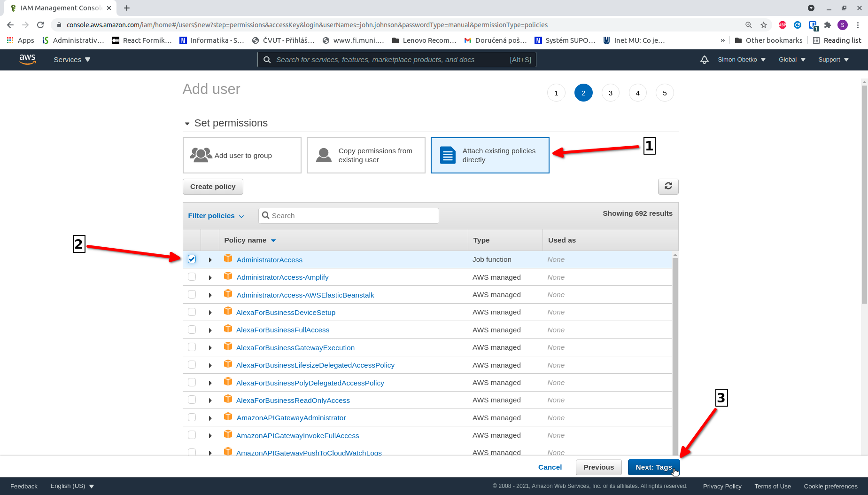The width and height of the screenshot is (868, 495).
Task: Select the AlexaForBusinessDeviceSetup checkbox
Action: 192,312
